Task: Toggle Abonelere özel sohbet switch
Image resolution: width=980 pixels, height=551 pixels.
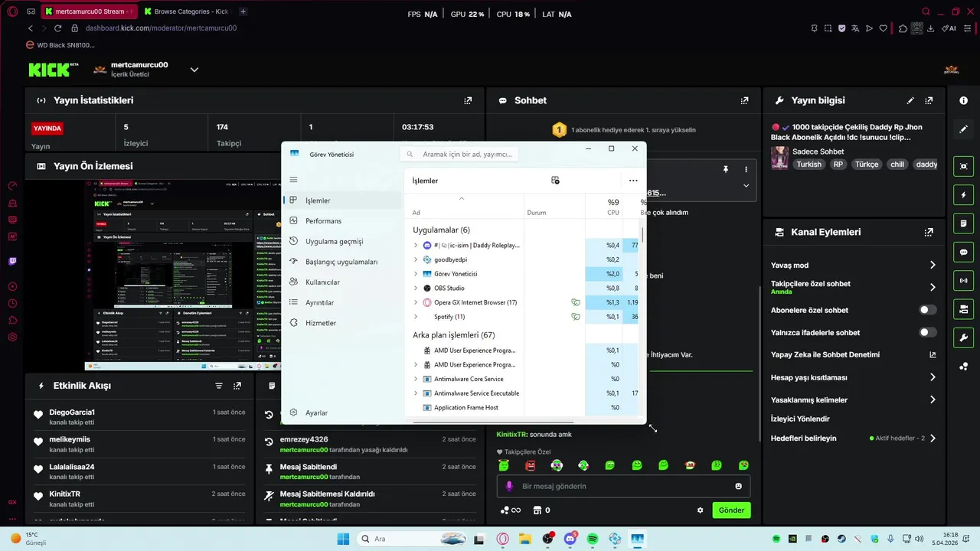Action: point(927,310)
